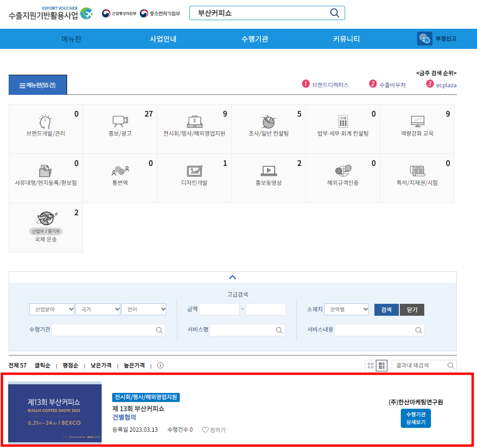Focus the 결과내 재검색 input

click(424, 366)
